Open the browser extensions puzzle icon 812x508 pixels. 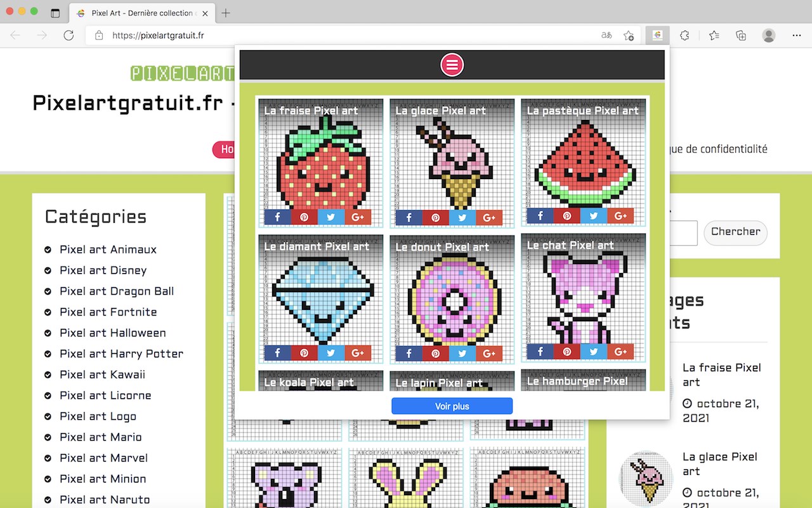(x=684, y=36)
